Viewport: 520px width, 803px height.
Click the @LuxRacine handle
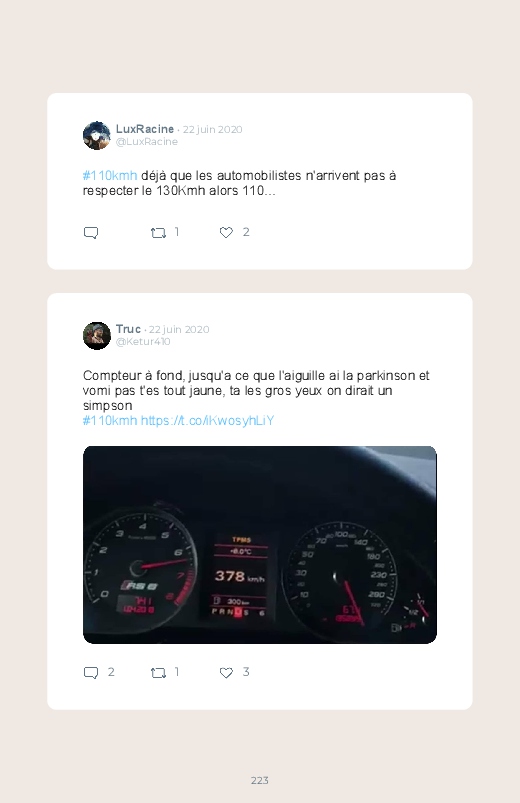click(147, 142)
